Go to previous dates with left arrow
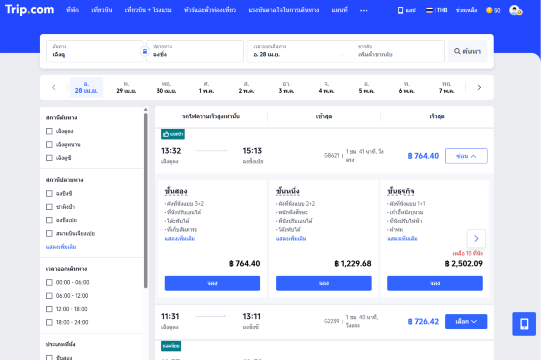The width and height of the screenshot is (541, 360). [54, 87]
